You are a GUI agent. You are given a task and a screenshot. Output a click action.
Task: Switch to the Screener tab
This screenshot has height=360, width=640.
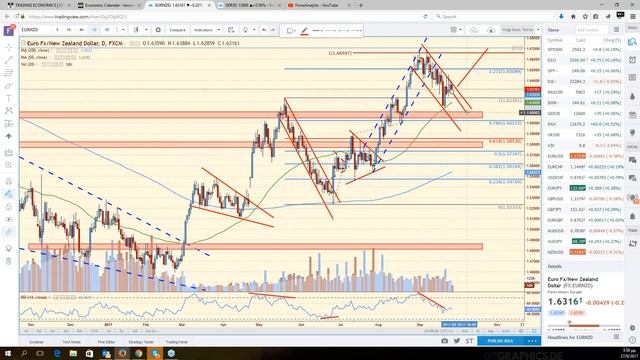click(x=36, y=342)
